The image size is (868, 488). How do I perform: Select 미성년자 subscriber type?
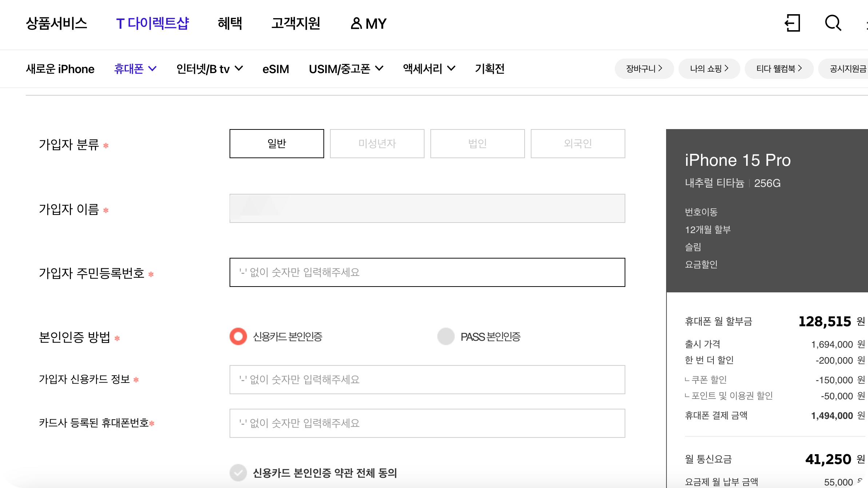pos(377,144)
